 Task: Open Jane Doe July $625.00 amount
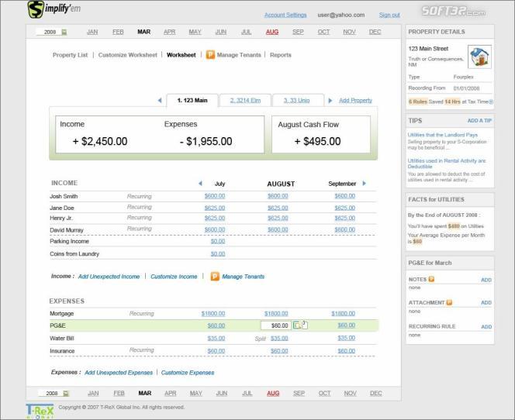pyautogui.click(x=215, y=208)
